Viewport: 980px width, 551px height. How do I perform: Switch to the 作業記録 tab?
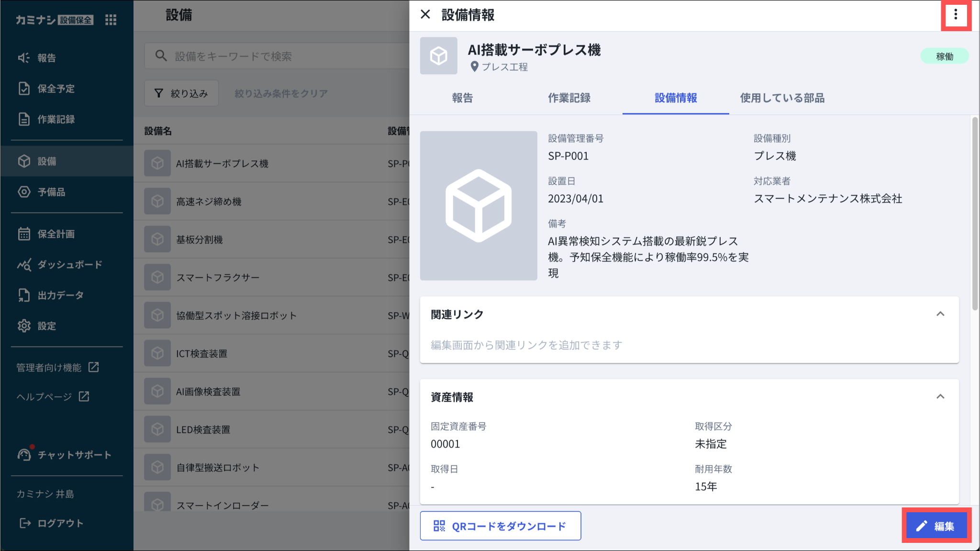pyautogui.click(x=569, y=98)
